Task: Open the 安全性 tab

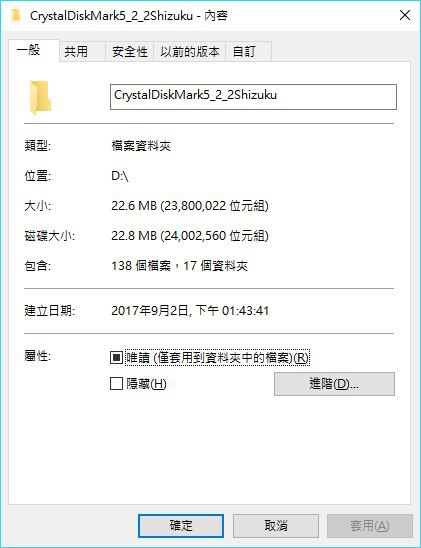Action: pyautogui.click(x=130, y=52)
